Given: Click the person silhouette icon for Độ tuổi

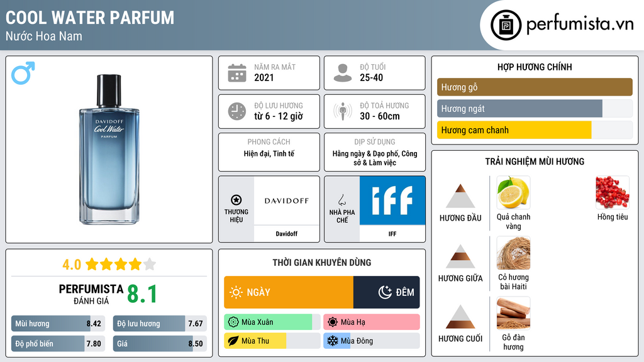Looking at the screenshot, I should (343, 73).
